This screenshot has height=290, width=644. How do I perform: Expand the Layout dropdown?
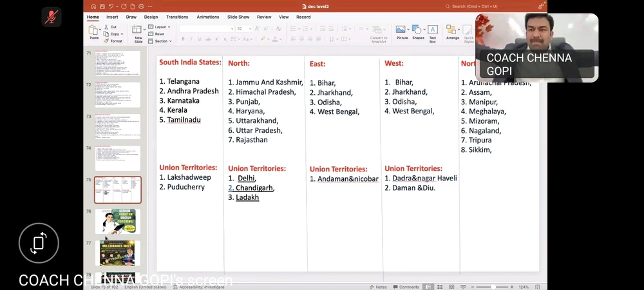coord(161,27)
